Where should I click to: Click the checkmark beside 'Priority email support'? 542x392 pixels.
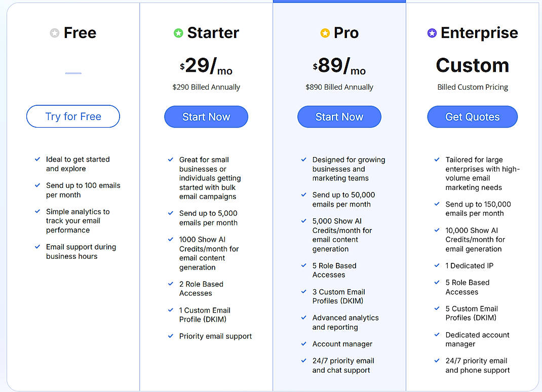pos(170,336)
